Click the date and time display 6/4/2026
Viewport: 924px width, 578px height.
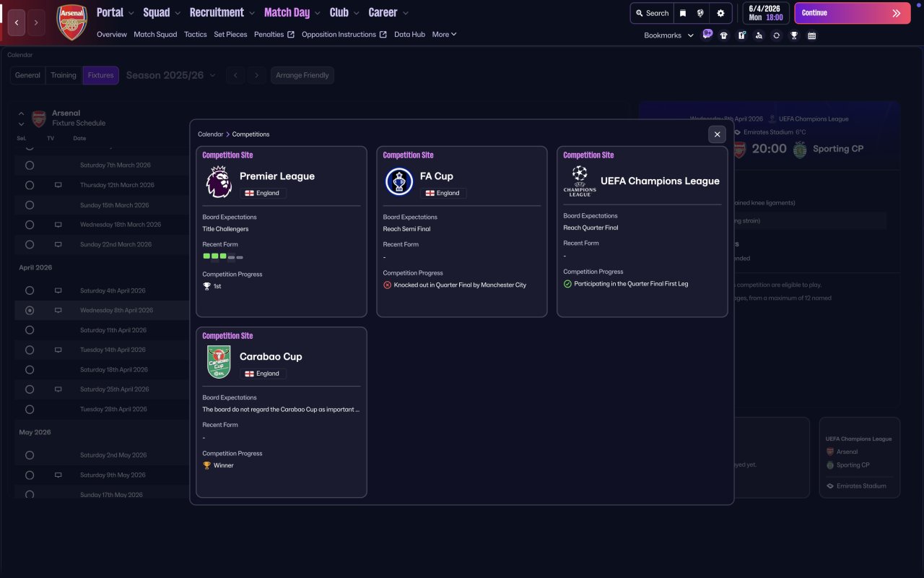766,13
